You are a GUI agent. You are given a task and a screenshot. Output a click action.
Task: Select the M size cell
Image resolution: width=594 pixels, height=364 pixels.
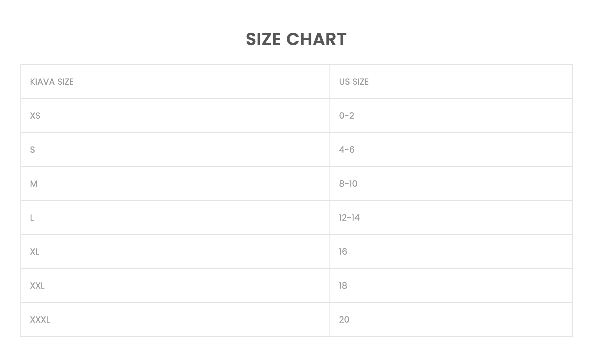pos(34,184)
